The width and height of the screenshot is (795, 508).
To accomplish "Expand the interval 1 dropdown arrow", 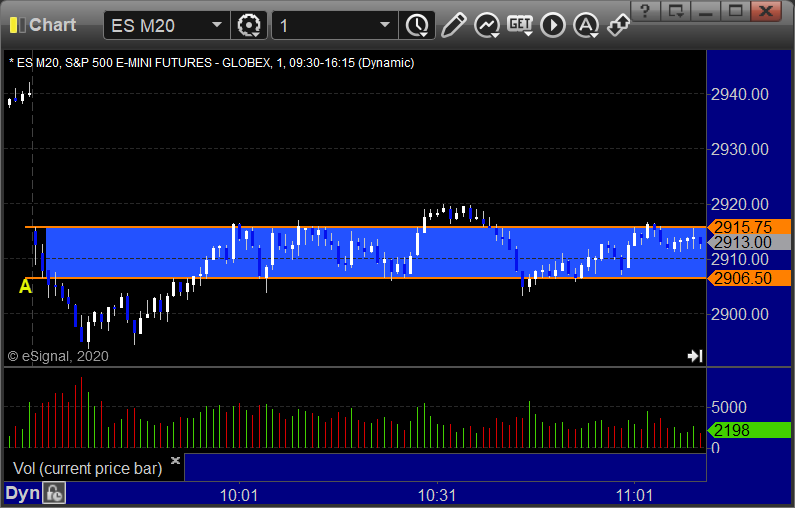I will pyautogui.click(x=385, y=25).
